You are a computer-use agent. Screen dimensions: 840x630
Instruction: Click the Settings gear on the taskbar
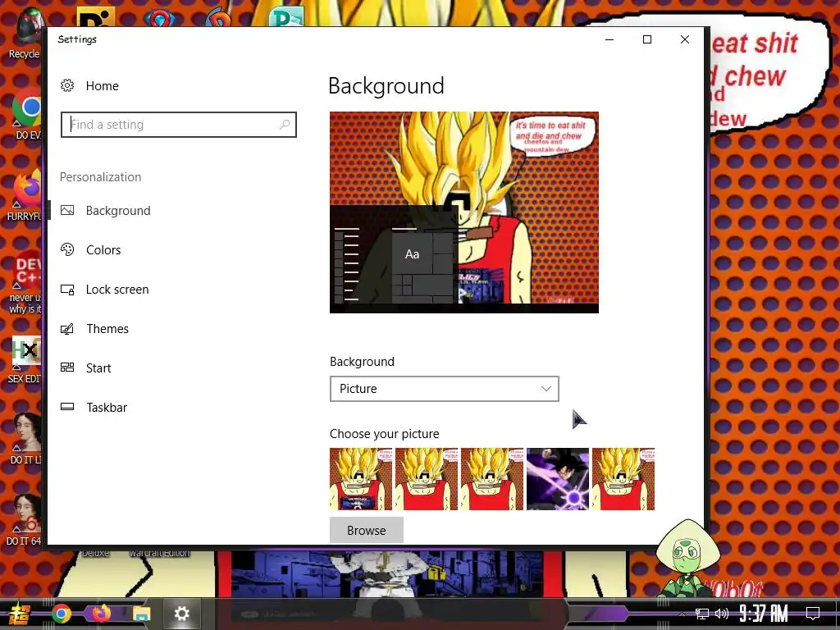click(181, 614)
